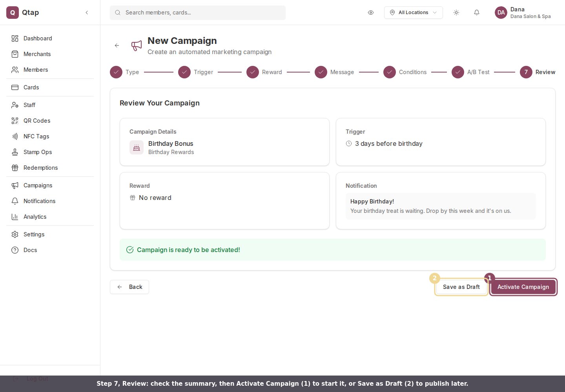Viewport: 565px width, 392px height.
Task: Click the NFC Tags icon in sidebar
Action: (15, 136)
